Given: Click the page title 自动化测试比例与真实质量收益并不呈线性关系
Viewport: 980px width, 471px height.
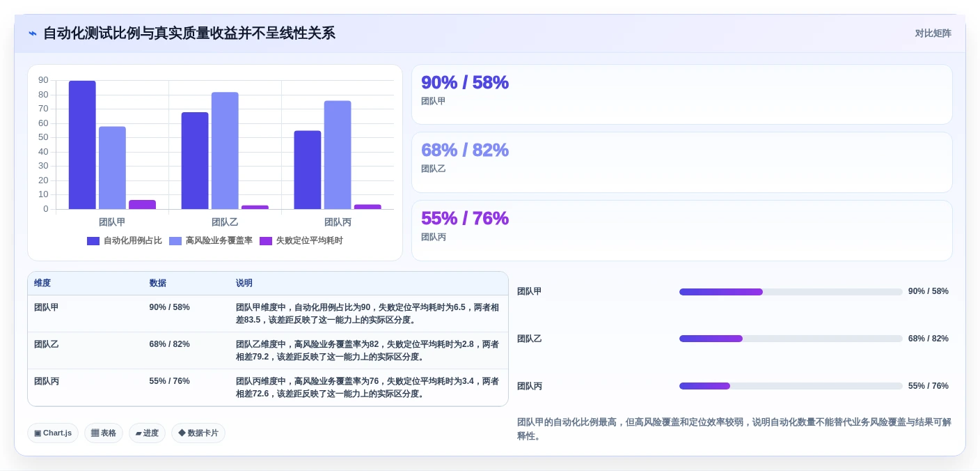Looking at the screenshot, I should 189,33.
